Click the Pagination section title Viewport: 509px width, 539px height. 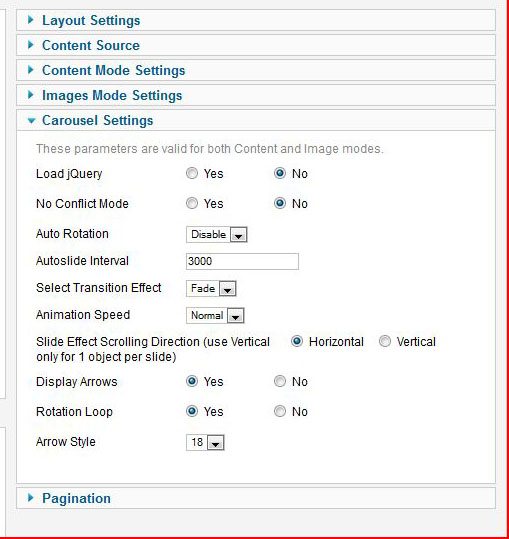click(x=76, y=498)
